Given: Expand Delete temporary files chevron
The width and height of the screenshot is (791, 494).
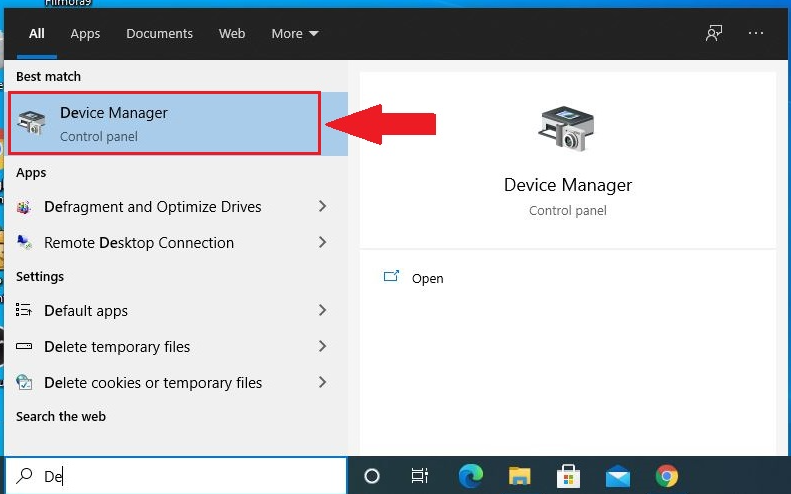Looking at the screenshot, I should pos(322,346).
